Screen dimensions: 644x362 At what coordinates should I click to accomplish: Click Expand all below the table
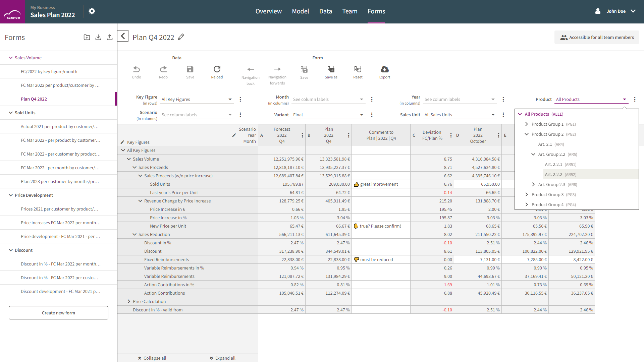pyautogui.click(x=223, y=358)
